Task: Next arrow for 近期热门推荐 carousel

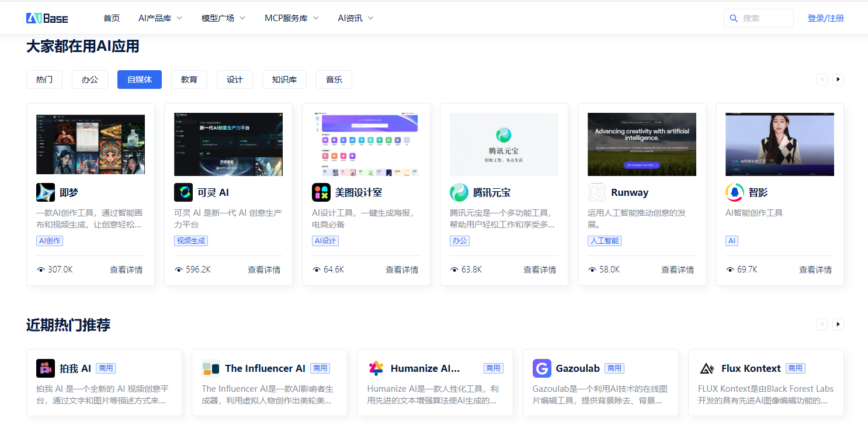Action: [x=838, y=324]
